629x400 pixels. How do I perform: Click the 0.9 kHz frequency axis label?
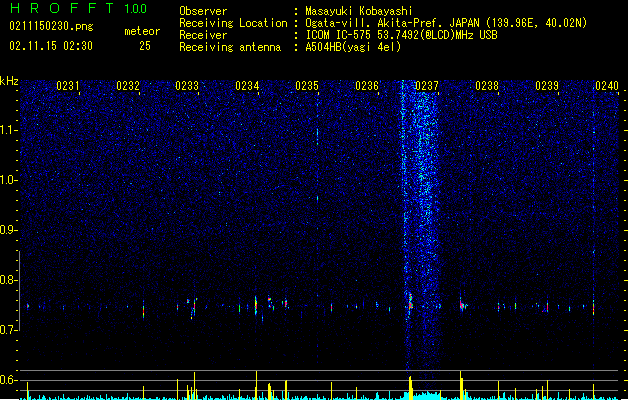[9, 230]
